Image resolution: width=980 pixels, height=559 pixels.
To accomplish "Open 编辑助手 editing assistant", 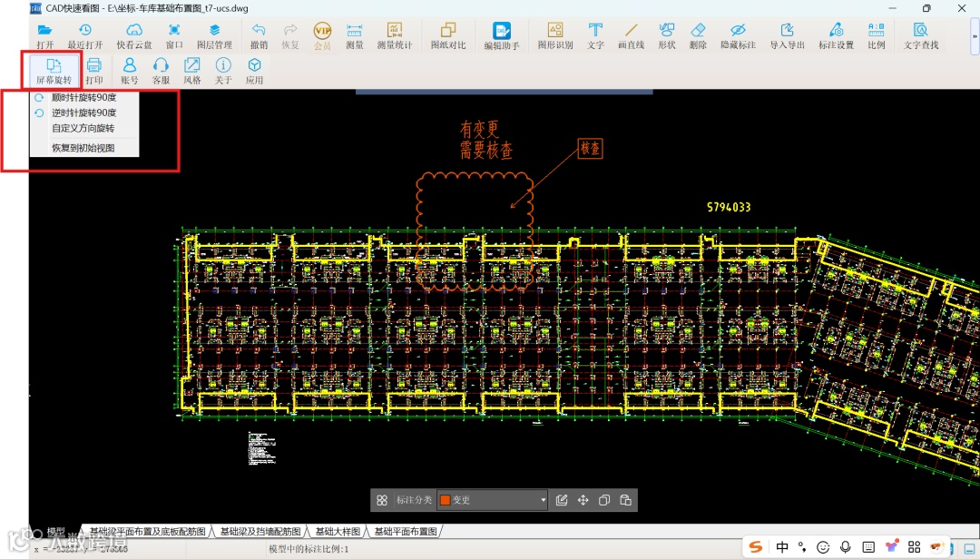I will click(x=502, y=35).
